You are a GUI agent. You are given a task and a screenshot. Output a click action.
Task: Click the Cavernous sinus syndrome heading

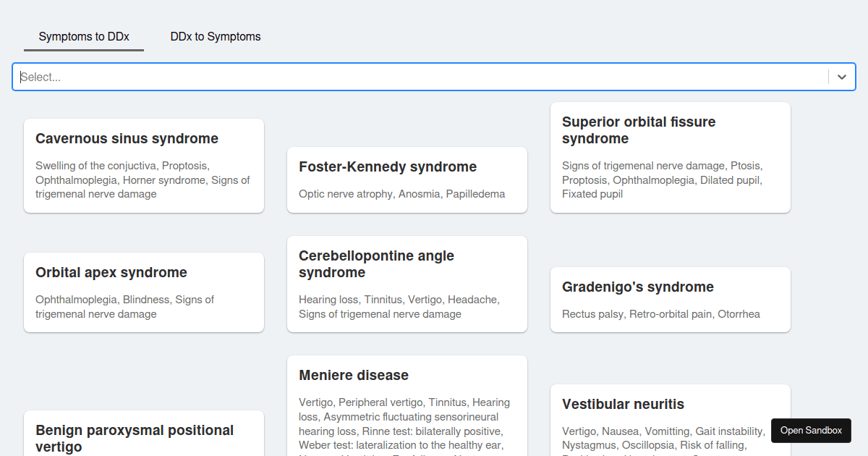point(127,138)
